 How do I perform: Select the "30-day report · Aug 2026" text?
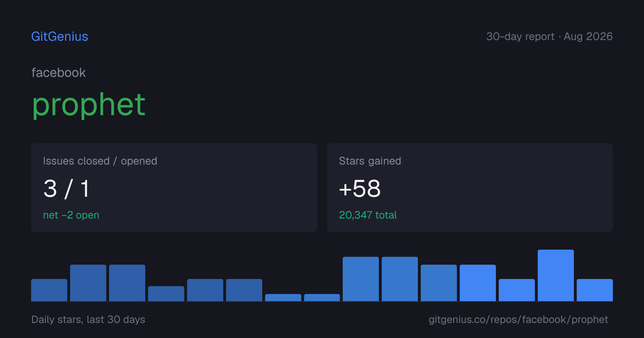[550, 36]
